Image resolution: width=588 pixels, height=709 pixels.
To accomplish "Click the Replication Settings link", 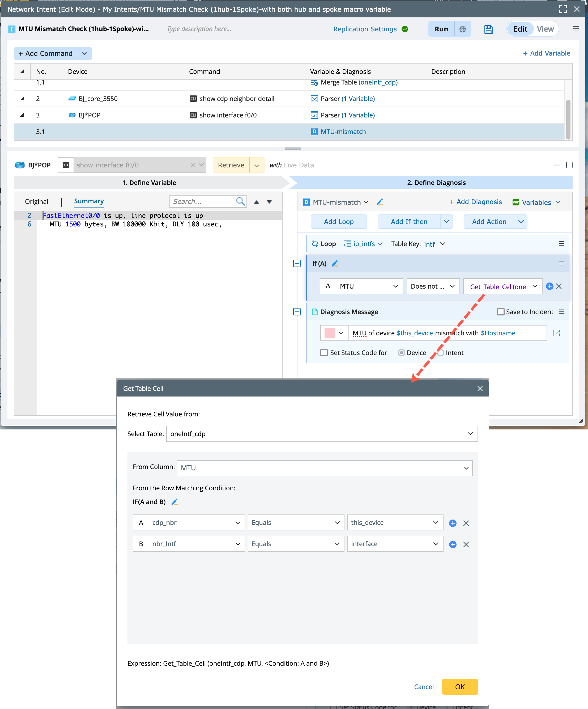I will (365, 29).
